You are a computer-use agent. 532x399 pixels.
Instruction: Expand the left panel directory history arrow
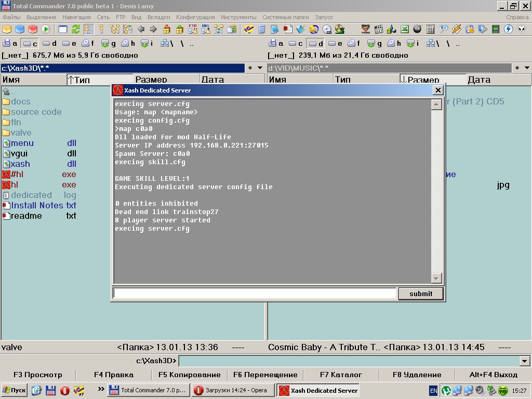[260, 68]
